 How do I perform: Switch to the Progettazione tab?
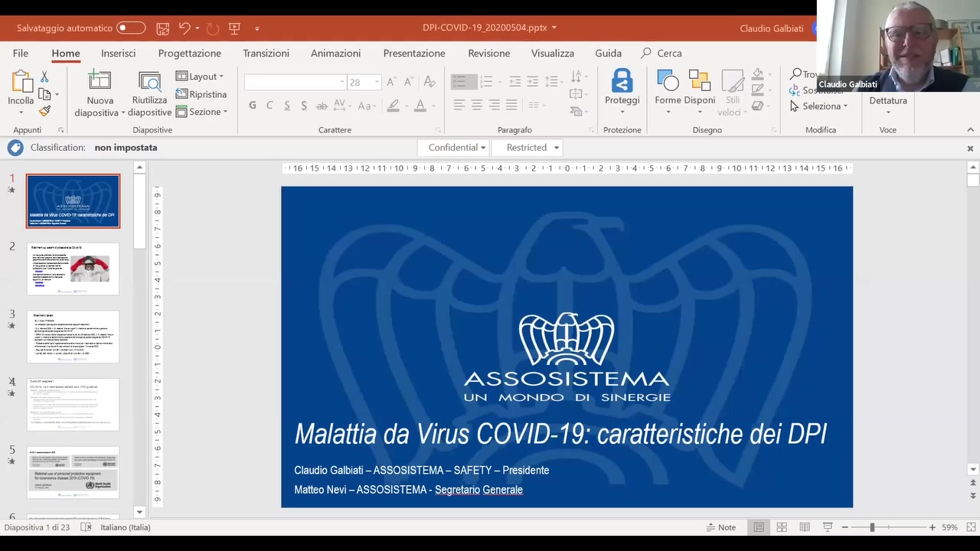point(190,53)
